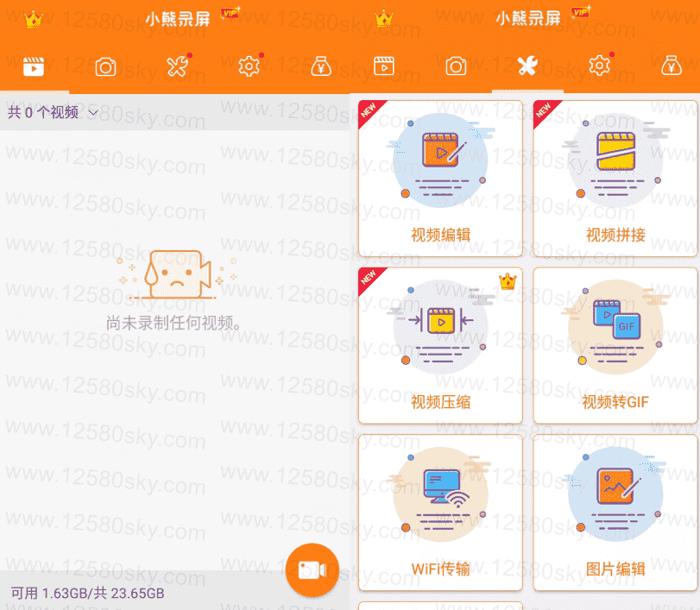Start recording with the orange camera button

(x=312, y=569)
